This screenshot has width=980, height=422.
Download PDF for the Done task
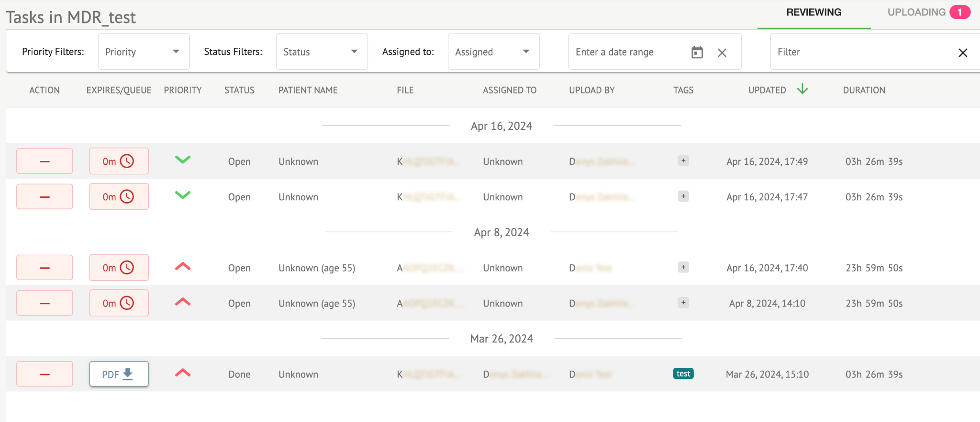[x=119, y=374]
